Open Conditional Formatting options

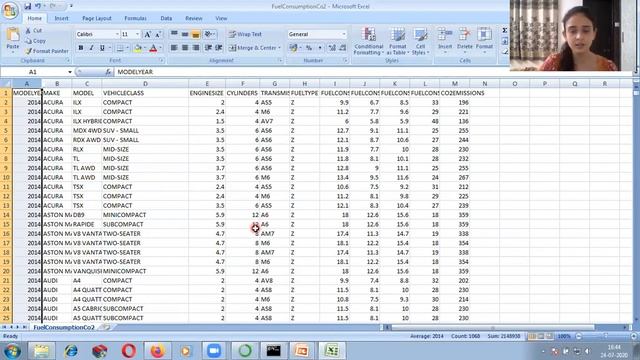pos(369,41)
